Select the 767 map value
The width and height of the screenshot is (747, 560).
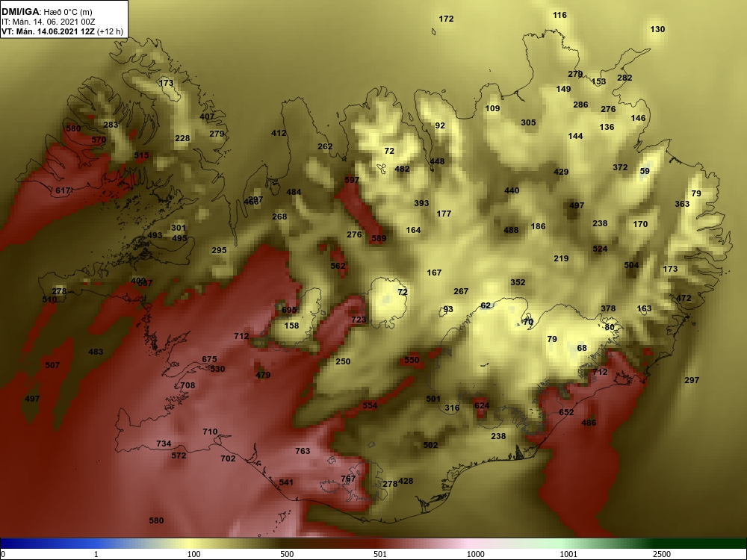pyautogui.click(x=348, y=479)
